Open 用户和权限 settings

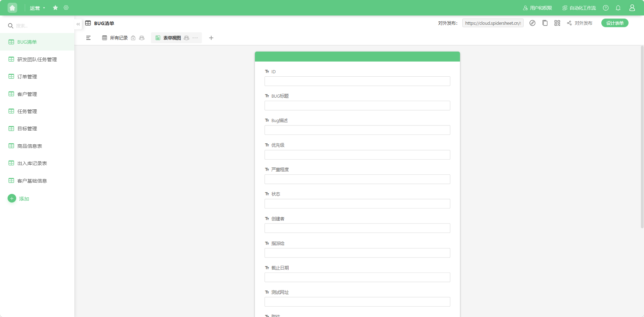pos(537,8)
